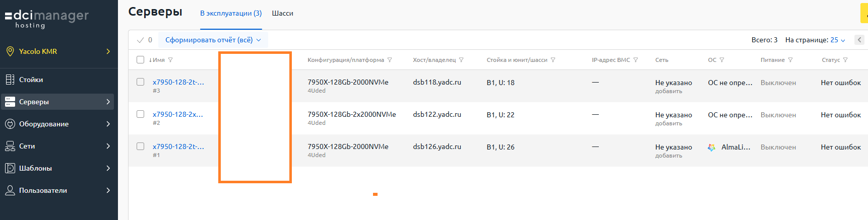Click добавить network for dsb118.yadc.ru

pos(669,91)
